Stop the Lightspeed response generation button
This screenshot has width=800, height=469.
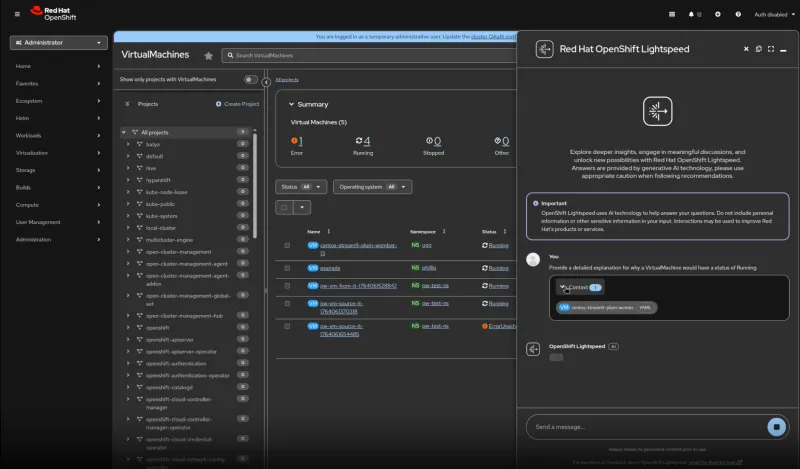pyautogui.click(x=777, y=427)
